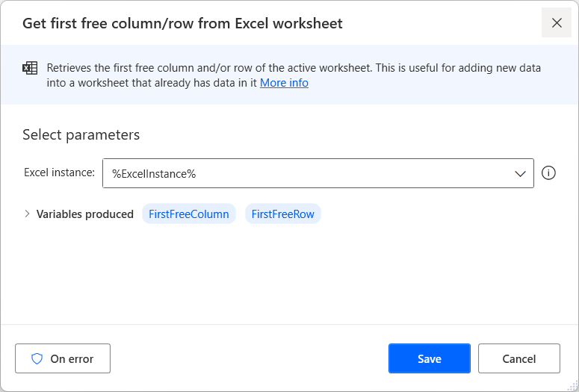Image resolution: width=579 pixels, height=392 pixels.
Task: Cancel the dialog
Action: [519, 358]
